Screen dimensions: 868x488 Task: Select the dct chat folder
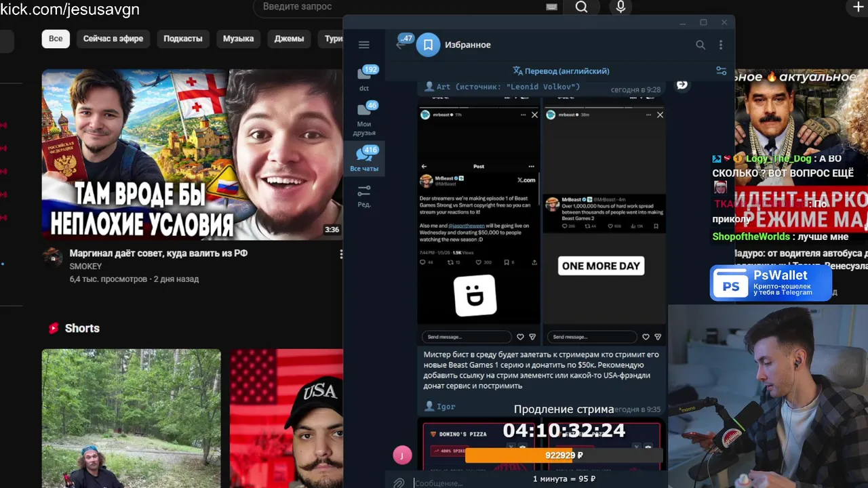[x=364, y=78]
